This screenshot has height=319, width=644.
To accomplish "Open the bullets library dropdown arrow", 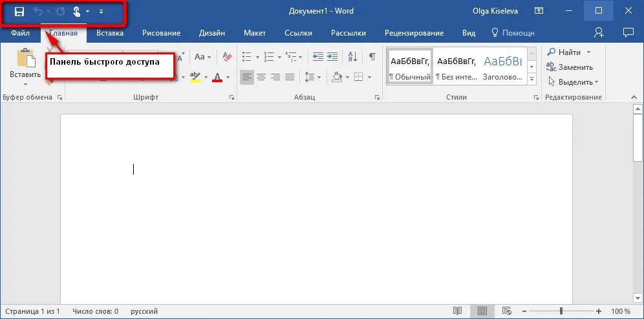I will coord(257,57).
